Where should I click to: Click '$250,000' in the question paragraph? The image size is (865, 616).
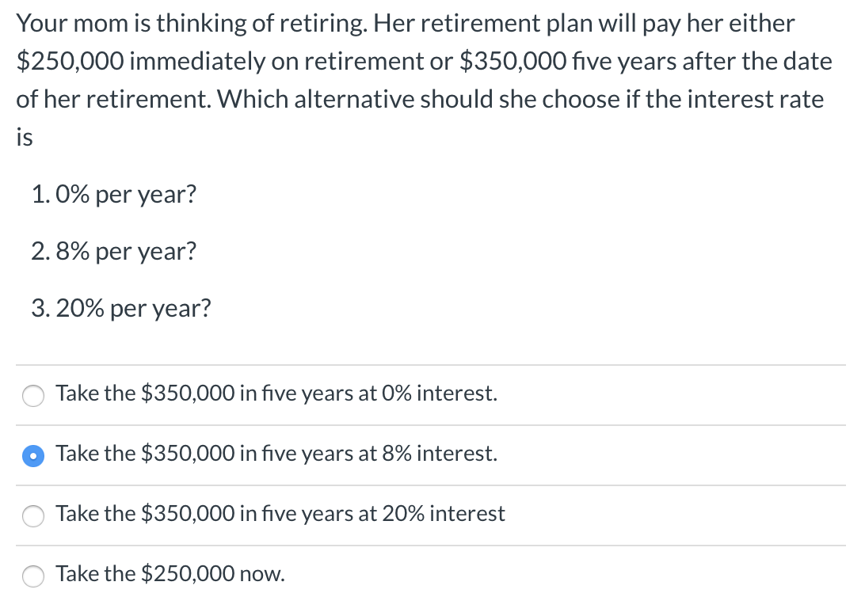pyautogui.click(x=70, y=61)
